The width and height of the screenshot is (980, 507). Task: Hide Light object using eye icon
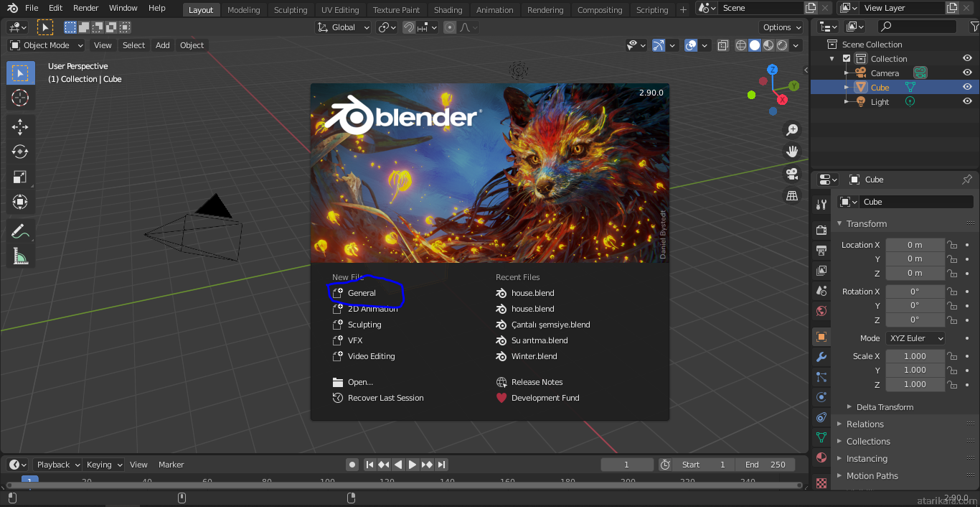pyautogui.click(x=967, y=102)
